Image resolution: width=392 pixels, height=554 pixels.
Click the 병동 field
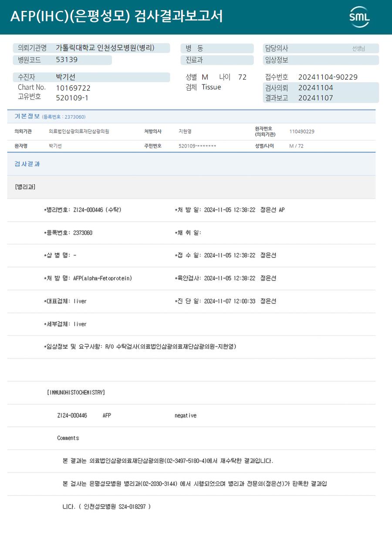click(x=217, y=48)
